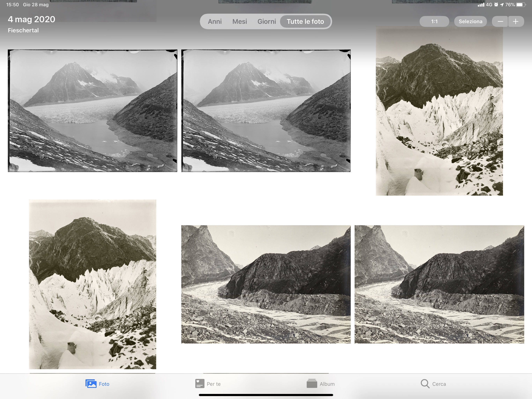Open the Cerca search tab

coord(433,384)
